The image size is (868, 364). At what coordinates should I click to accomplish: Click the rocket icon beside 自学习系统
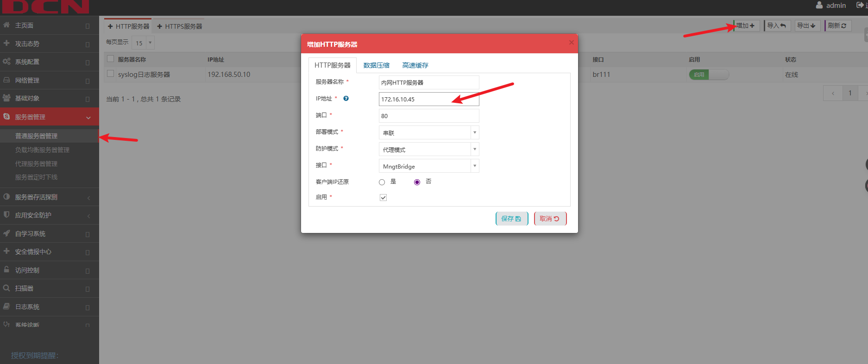[6, 233]
